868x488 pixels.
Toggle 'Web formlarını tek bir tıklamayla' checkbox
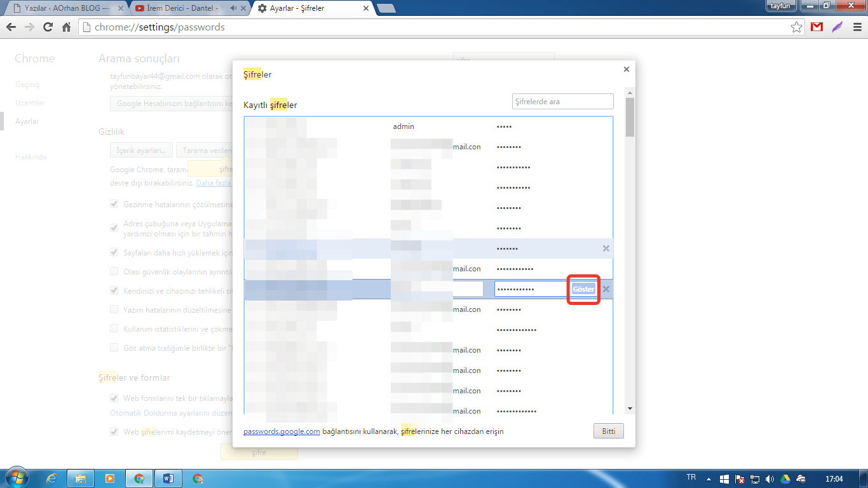tap(114, 398)
